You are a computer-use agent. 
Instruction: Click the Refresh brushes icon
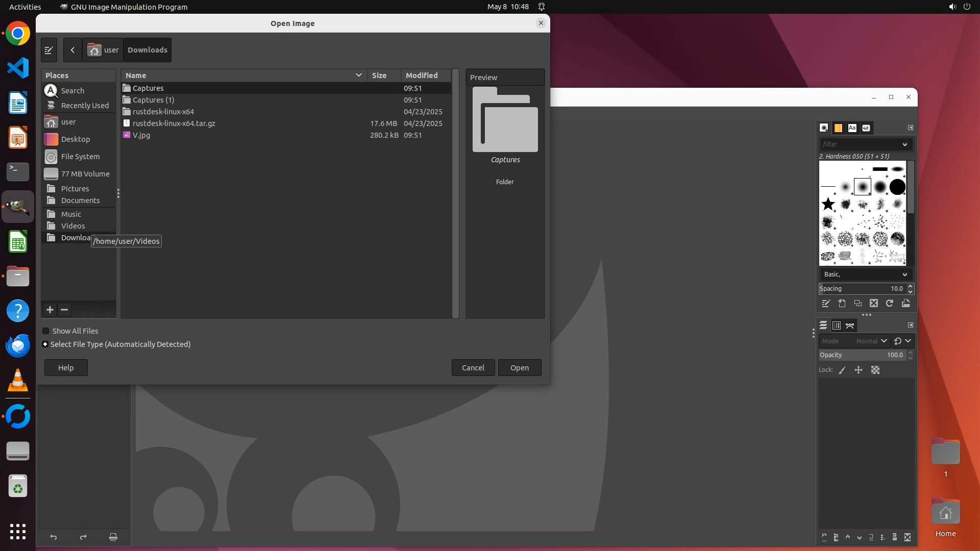tap(890, 304)
